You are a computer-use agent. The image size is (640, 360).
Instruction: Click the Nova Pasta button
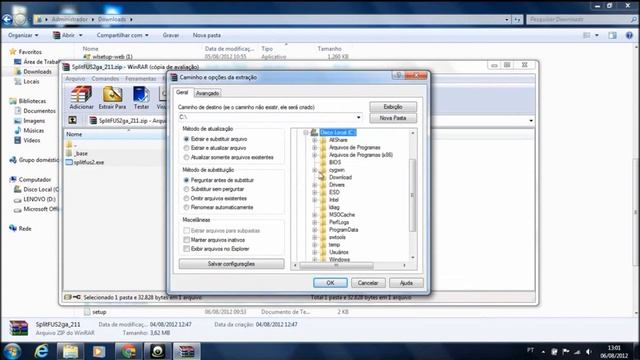393,118
